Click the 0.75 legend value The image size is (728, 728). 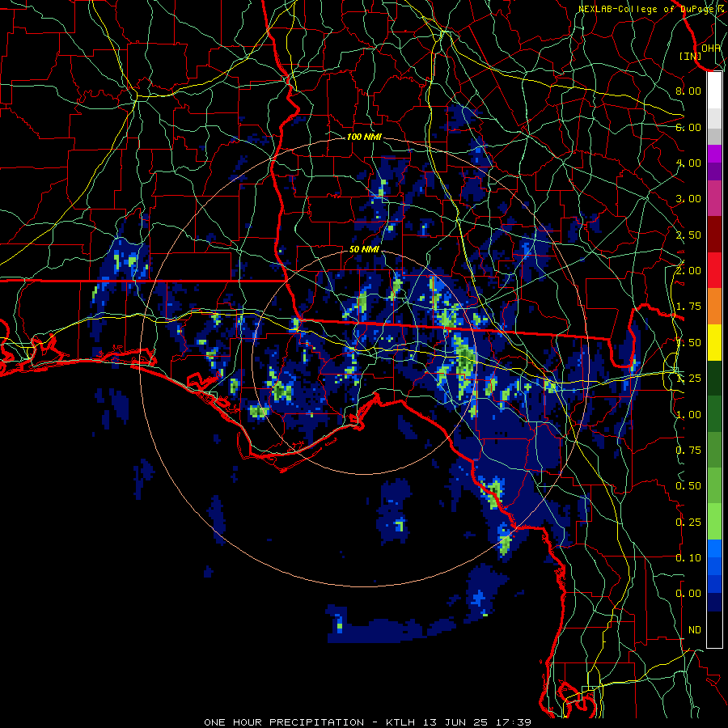[688, 451]
